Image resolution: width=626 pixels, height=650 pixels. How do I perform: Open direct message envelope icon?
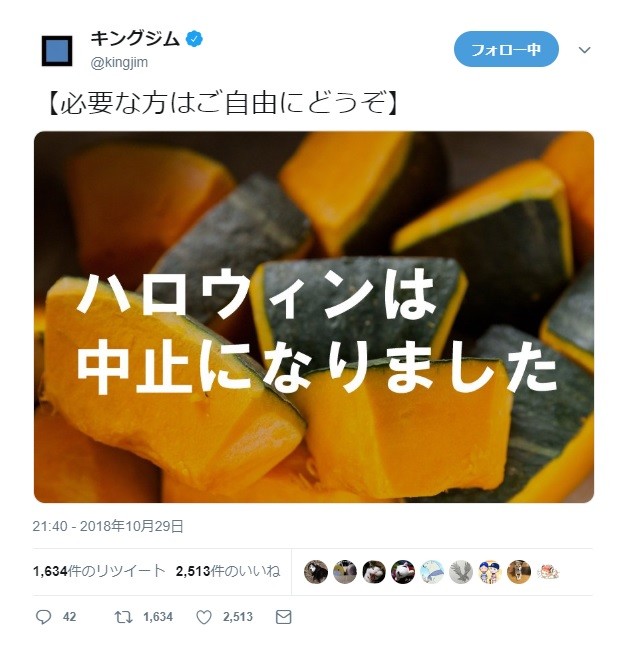[x=284, y=617]
